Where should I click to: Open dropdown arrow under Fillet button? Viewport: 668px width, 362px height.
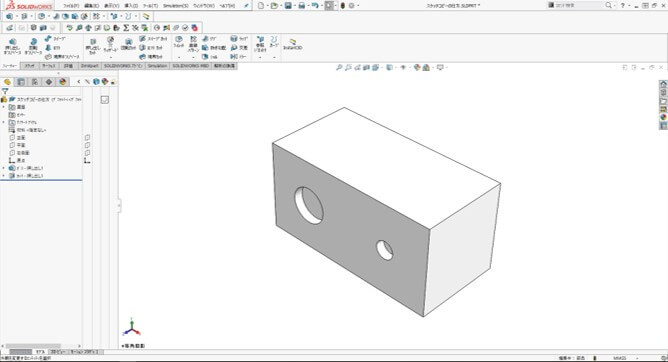[x=179, y=57]
